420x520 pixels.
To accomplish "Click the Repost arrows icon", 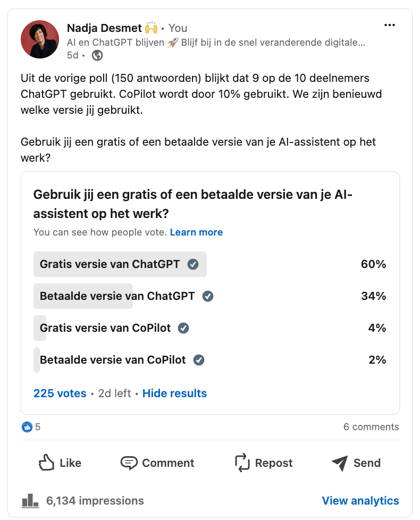I will (x=242, y=462).
